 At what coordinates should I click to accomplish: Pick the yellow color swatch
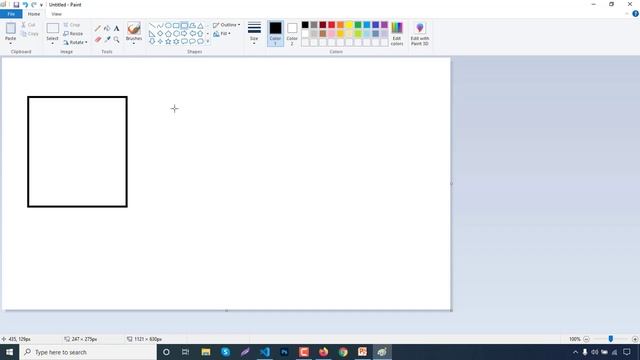tap(349, 25)
